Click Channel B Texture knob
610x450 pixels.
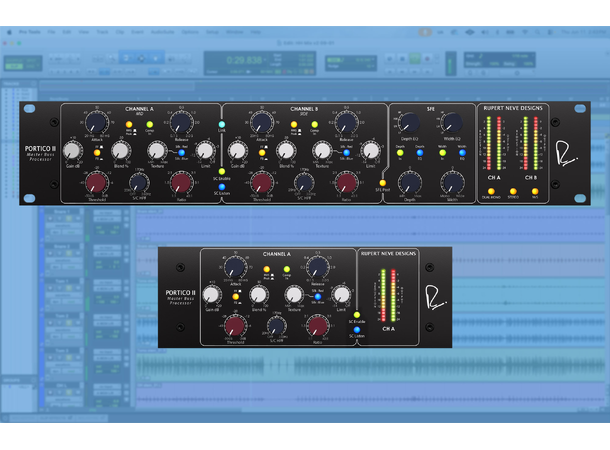tap(322, 151)
